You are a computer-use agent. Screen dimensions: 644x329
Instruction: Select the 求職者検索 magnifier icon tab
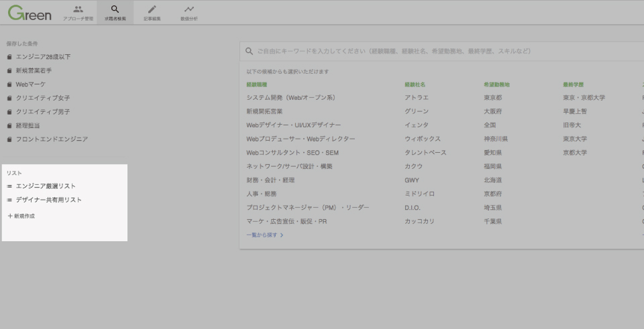coord(115,9)
